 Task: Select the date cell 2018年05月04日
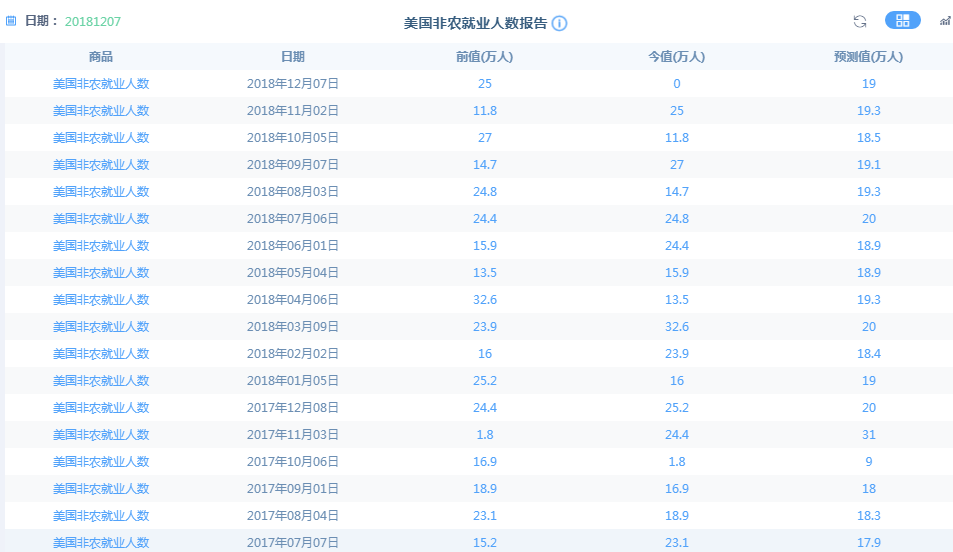point(293,272)
